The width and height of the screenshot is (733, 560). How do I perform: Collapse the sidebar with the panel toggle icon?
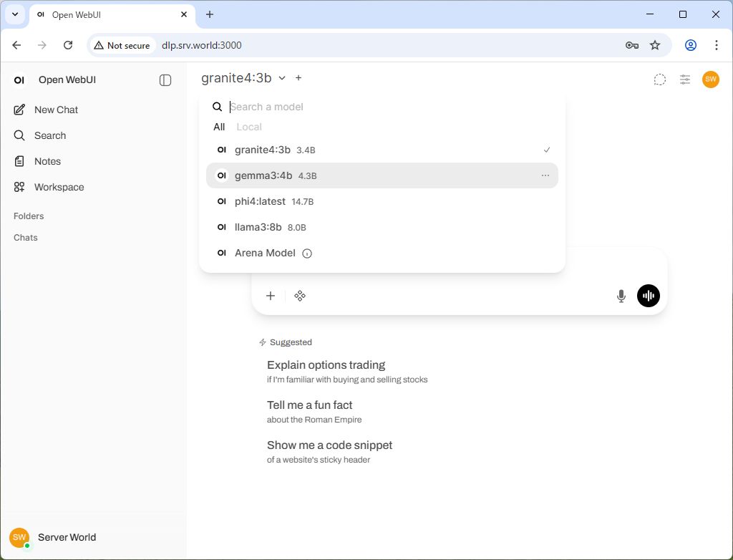coord(165,80)
